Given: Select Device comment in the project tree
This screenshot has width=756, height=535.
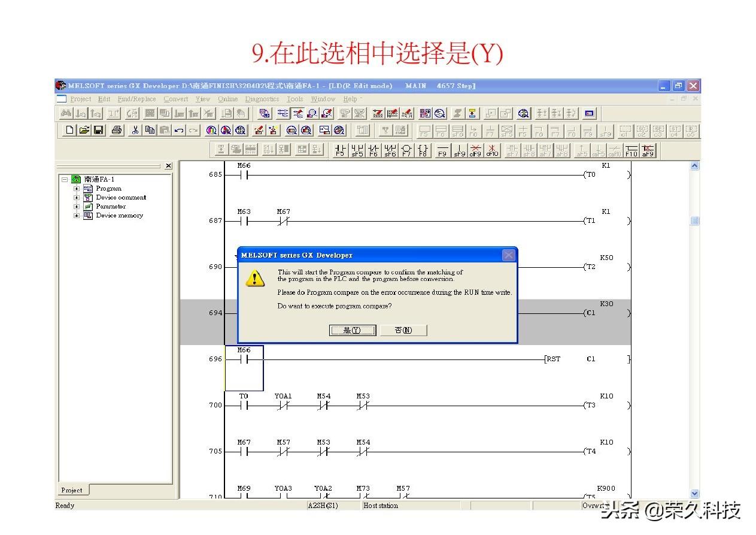Looking at the screenshot, I should [x=121, y=198].
